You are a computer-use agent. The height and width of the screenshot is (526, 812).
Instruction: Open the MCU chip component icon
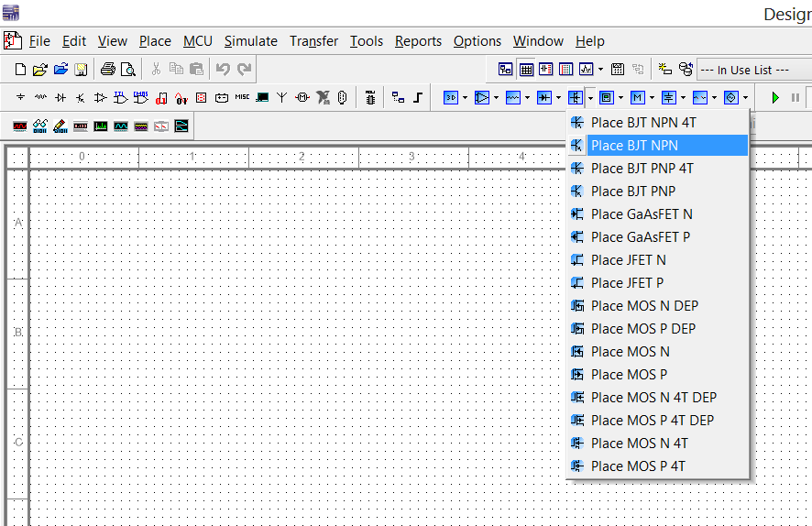click(370, 97)
